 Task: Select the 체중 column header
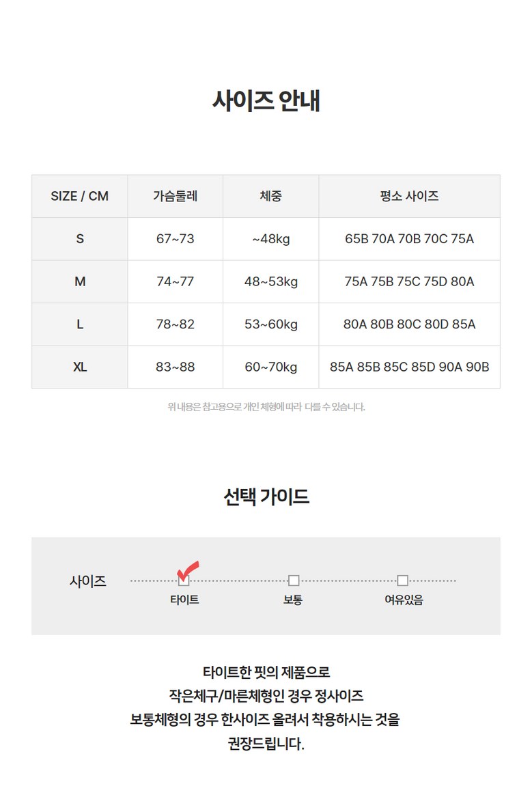click(270, 197)
